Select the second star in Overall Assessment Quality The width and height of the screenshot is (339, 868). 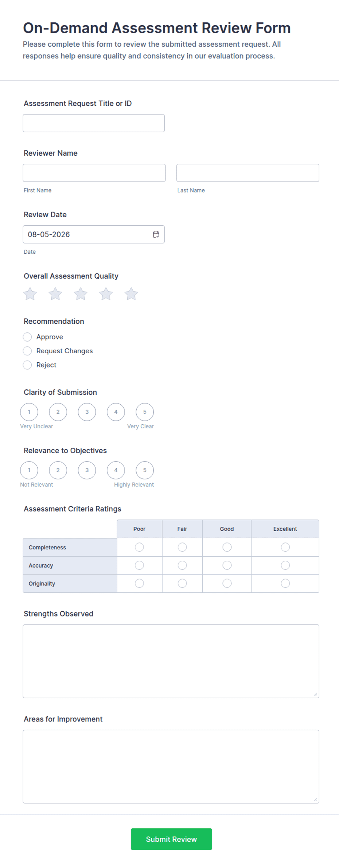pos(55,294)
